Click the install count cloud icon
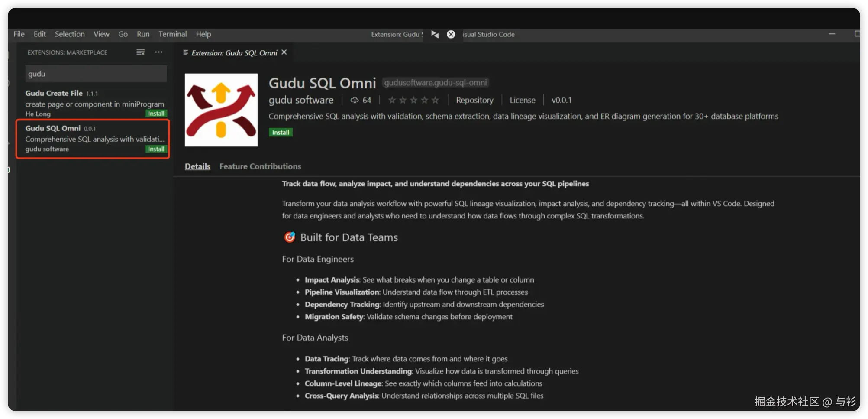The width and height of the screenshot is (868, 419). pyautogui.click(x=354, y=100)
